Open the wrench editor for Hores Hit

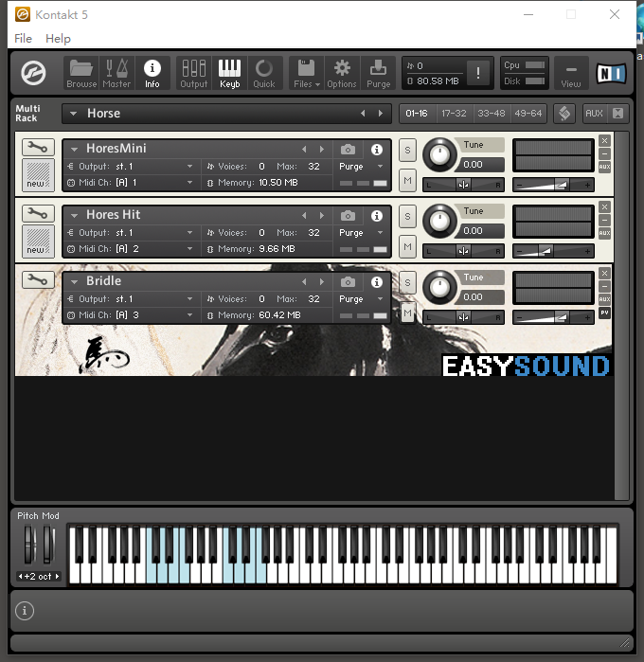coord(38,214)
